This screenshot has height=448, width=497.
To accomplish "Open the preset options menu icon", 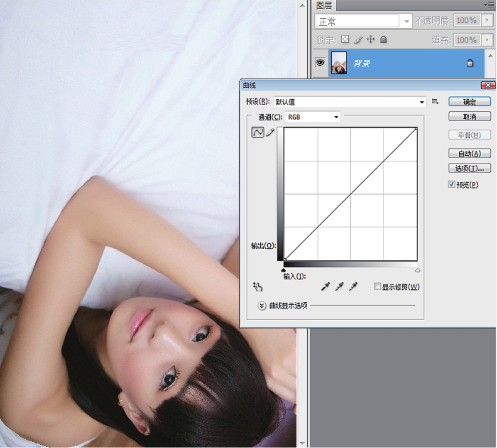I will (435, 102).
